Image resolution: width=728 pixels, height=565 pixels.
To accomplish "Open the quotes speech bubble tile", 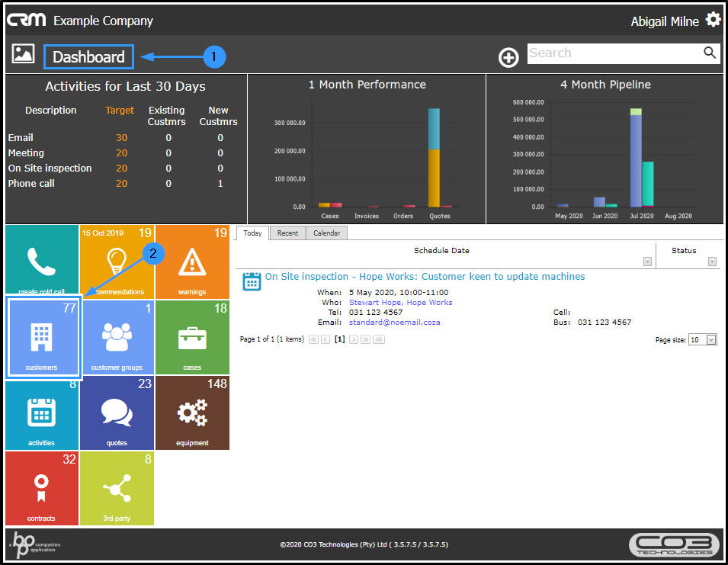I will click(117, 413).
